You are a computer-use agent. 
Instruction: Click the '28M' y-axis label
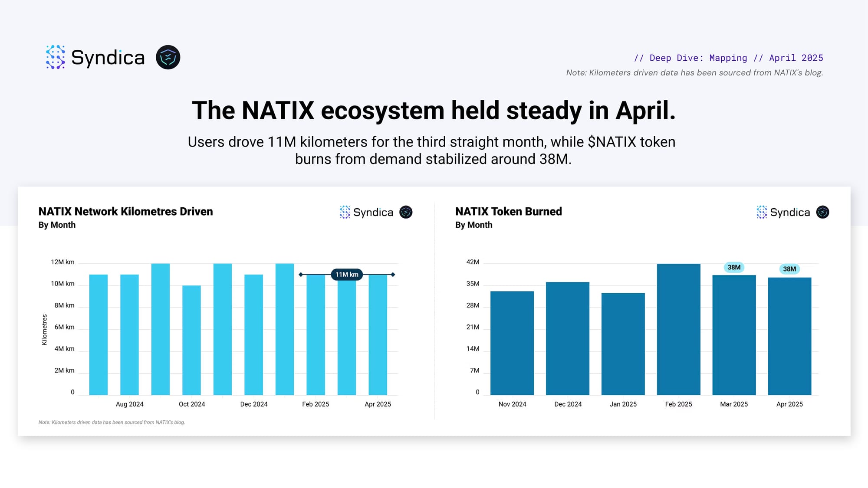(473, 305)
